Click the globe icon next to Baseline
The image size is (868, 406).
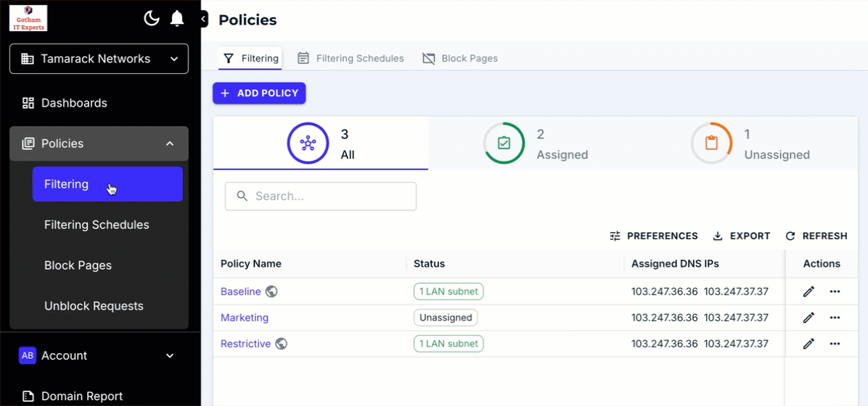(271, 291)
